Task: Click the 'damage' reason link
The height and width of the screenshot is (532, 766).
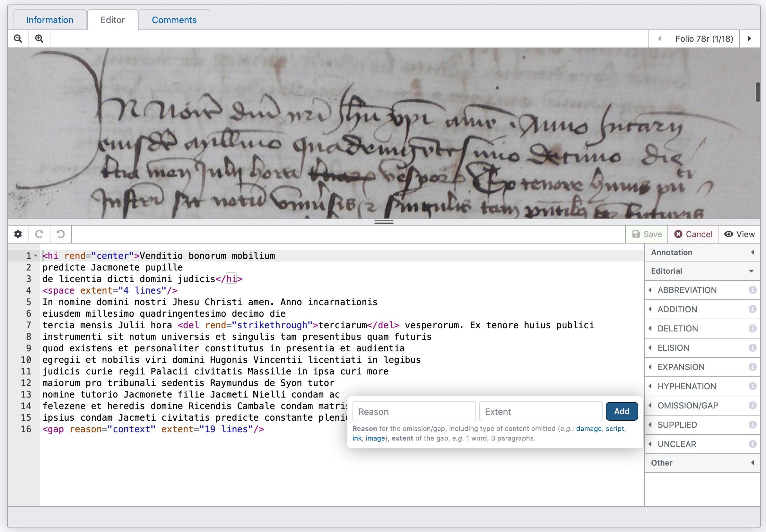Action: [588, 429]
